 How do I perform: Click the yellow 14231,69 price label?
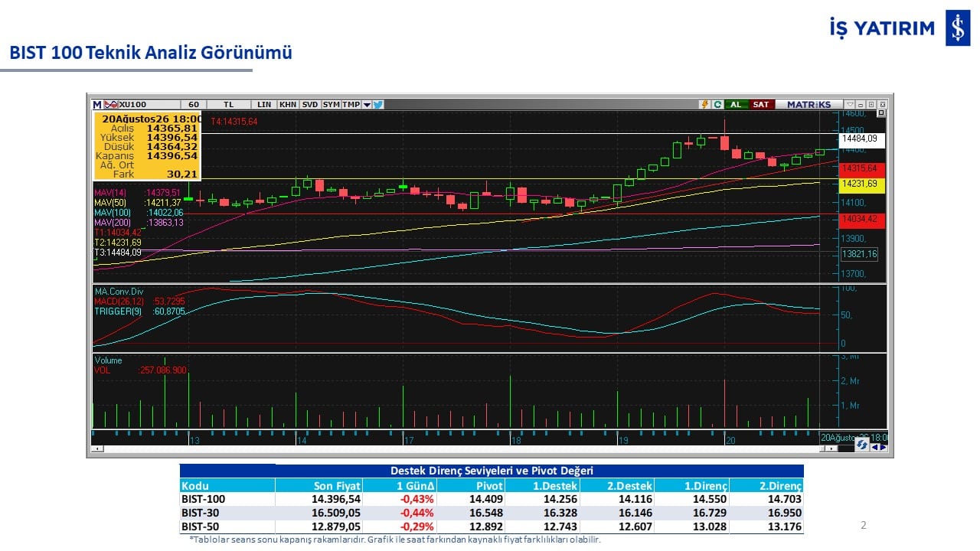pos(862,184)
